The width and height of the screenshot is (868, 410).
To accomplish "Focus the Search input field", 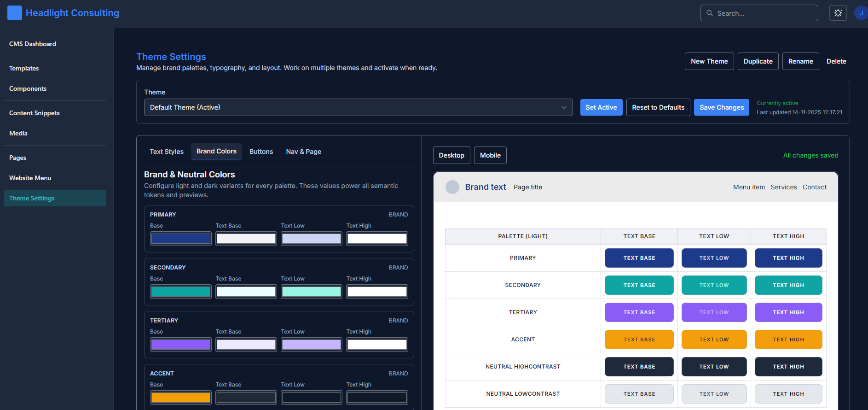I will (764, 13).
